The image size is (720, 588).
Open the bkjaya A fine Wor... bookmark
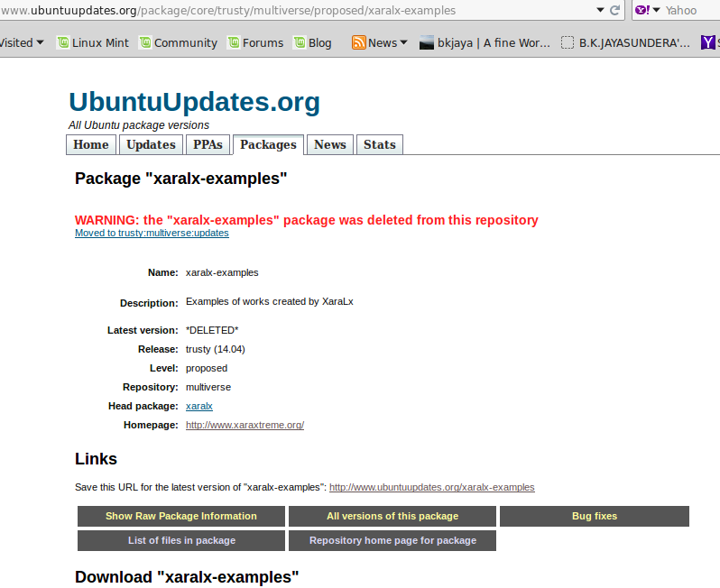(485, 42)
